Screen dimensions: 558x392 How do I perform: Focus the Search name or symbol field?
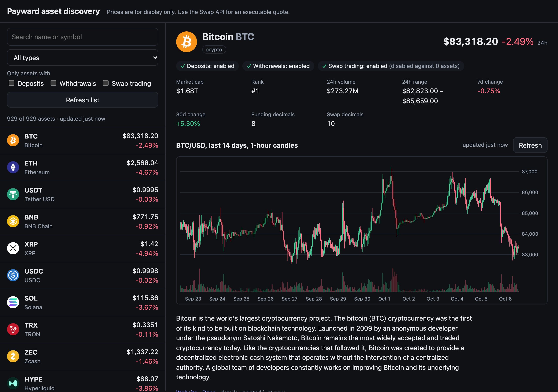click(83, 37)
